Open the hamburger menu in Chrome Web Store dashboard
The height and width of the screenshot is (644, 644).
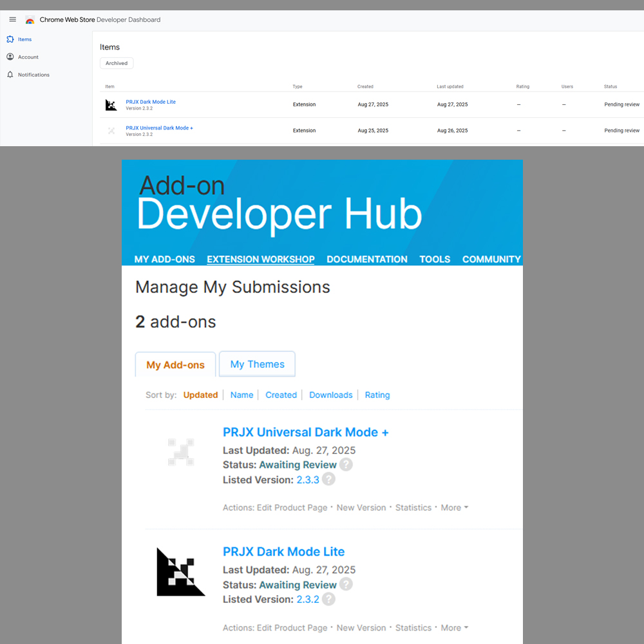point(13,19)
